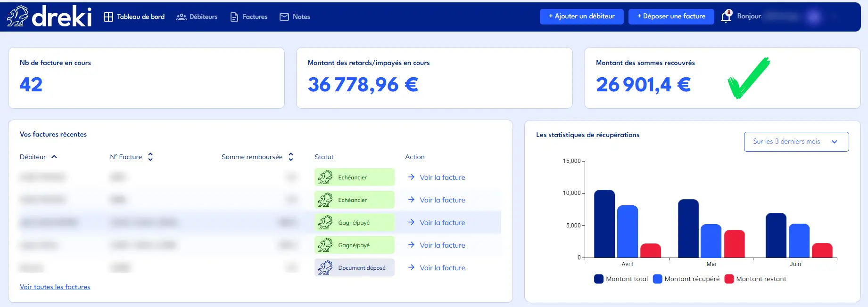Go to the Débiteurs menu
Viewport: 868px width, 307px height.
203,17
